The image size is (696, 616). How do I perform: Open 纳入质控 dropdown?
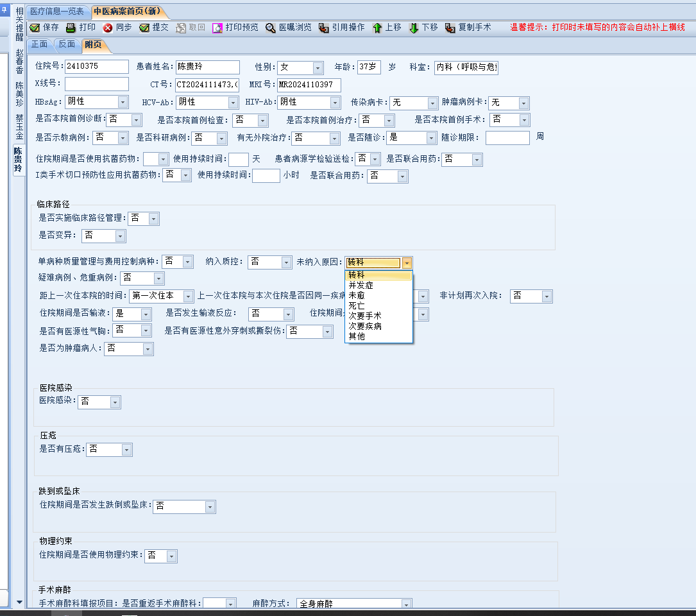pos(286,262)
